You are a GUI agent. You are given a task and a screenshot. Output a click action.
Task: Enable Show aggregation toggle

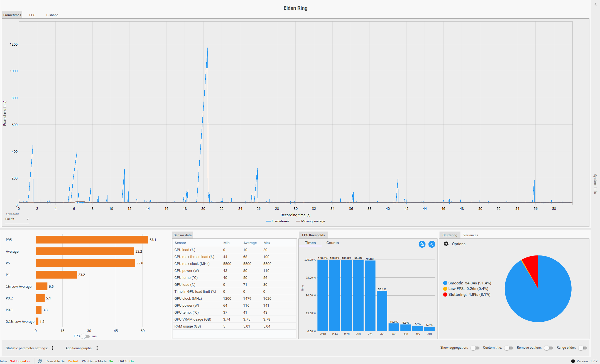coord(475,348)
